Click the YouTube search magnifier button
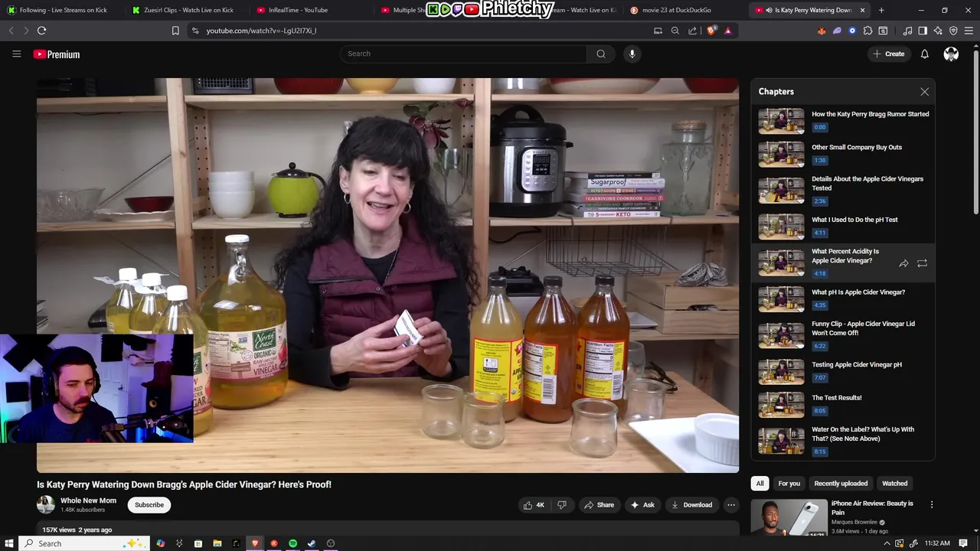 (601, 54)
